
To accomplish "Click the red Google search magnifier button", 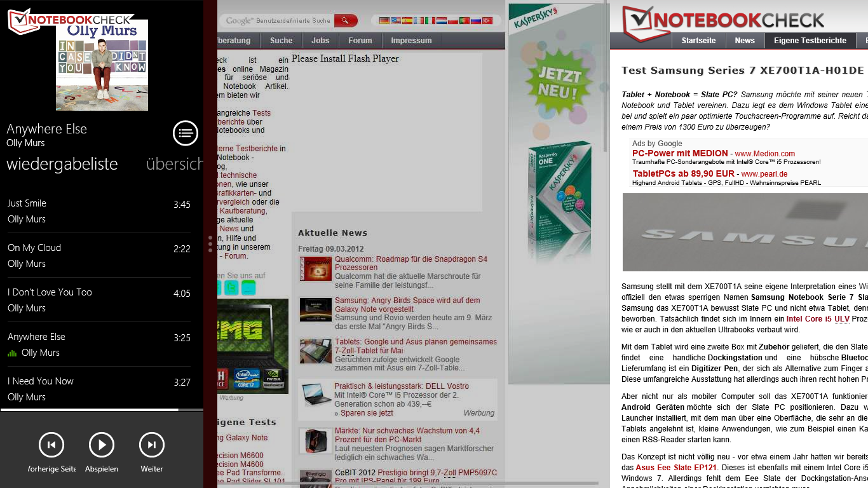I will point(345,21).
